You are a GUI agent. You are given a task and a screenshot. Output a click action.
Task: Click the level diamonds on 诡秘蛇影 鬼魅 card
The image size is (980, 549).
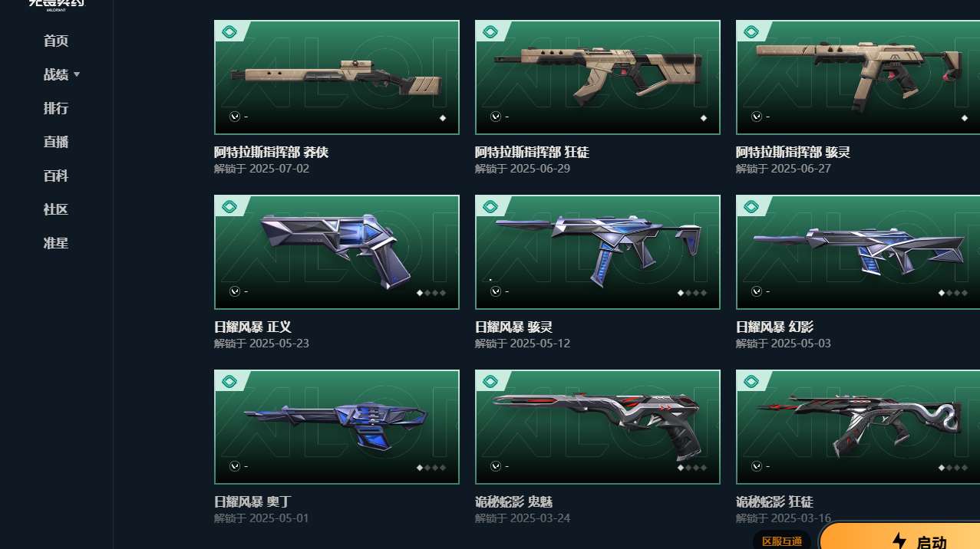[692, 468]
